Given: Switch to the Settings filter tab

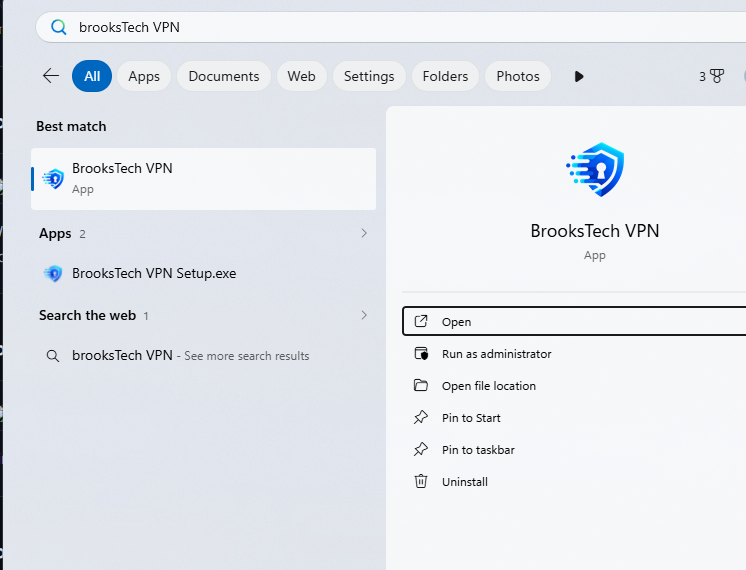Looking at the screenshot, I should [369, 76].
